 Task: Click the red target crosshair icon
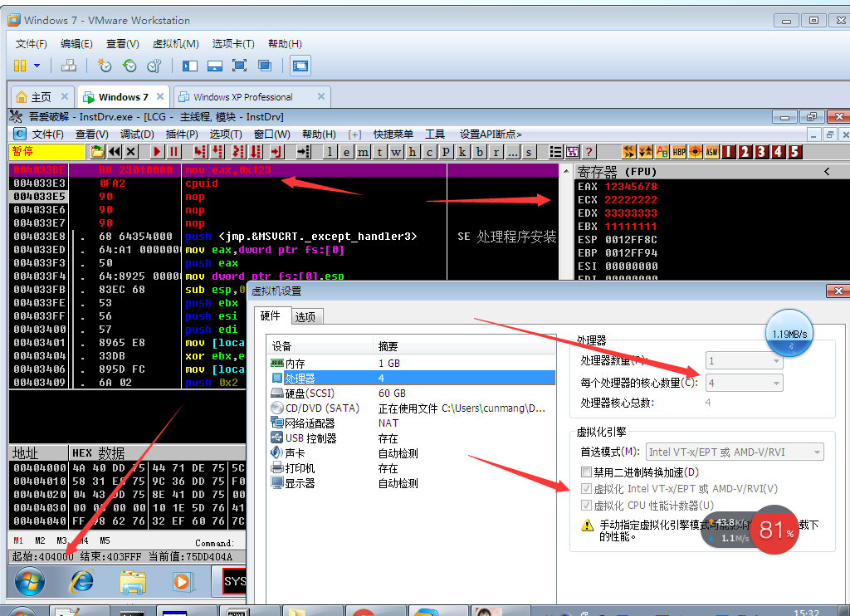click(x=696, y=152)
